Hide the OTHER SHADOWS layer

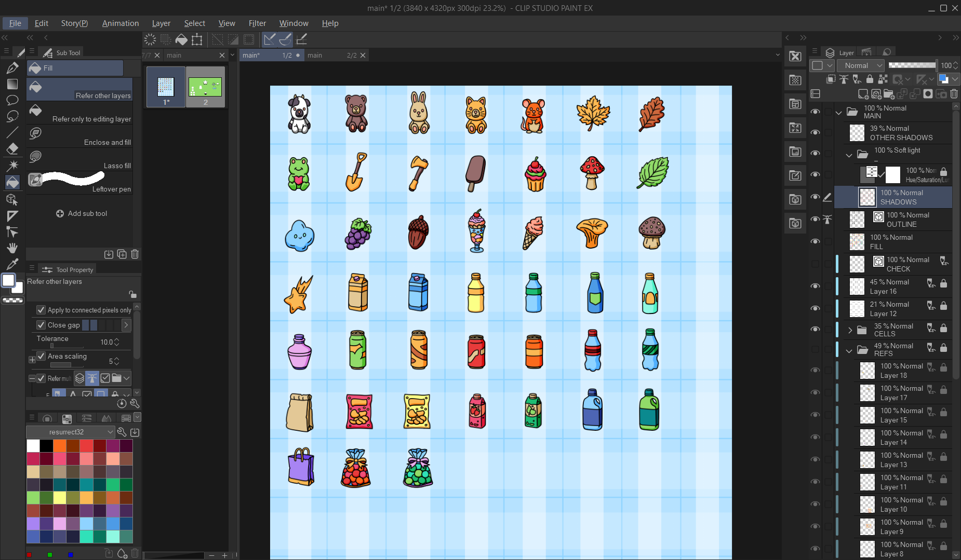(815, 132)
